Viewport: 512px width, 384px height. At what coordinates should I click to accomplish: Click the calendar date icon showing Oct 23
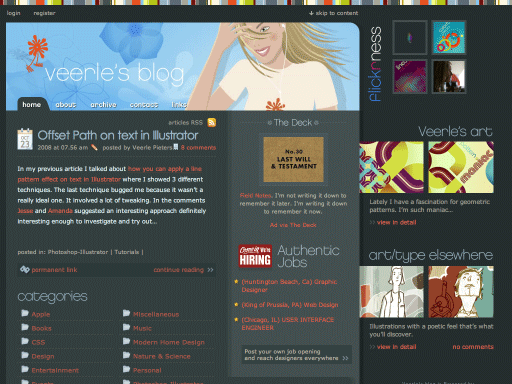point(25,139)
